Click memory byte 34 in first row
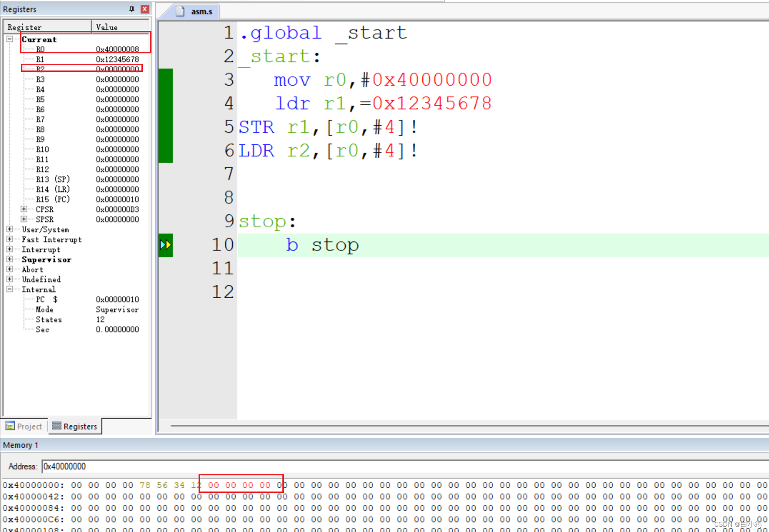Screen dimensions: 769x532 179,485
